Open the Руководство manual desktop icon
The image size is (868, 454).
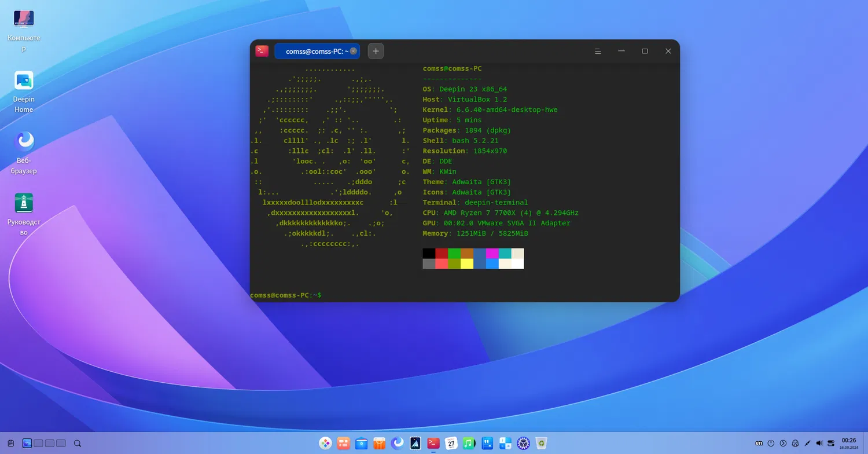24,203
